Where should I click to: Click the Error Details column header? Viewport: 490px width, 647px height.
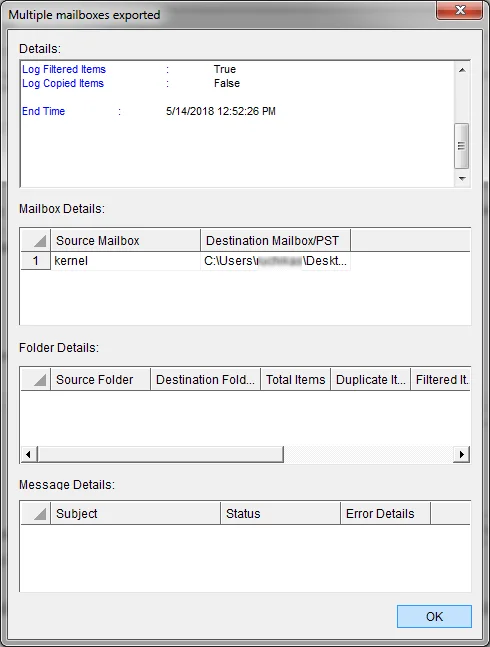point(385,513)
